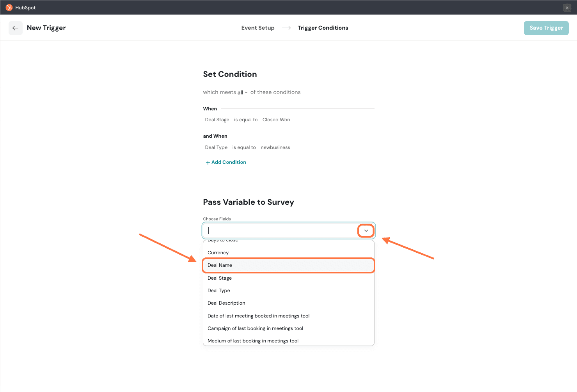Click the back arrow beside New Trigger

[16, 28]
